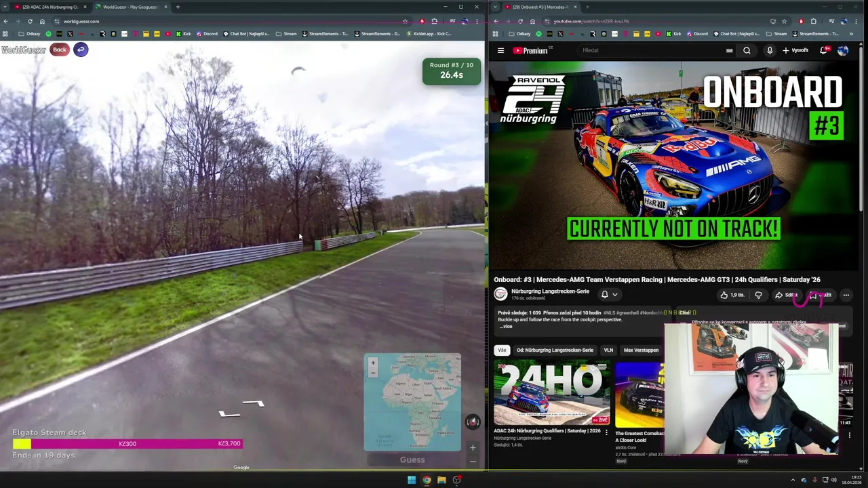Open the X bookmark in left browser
The image size is (868, 488).
click(x=70, y=34)
